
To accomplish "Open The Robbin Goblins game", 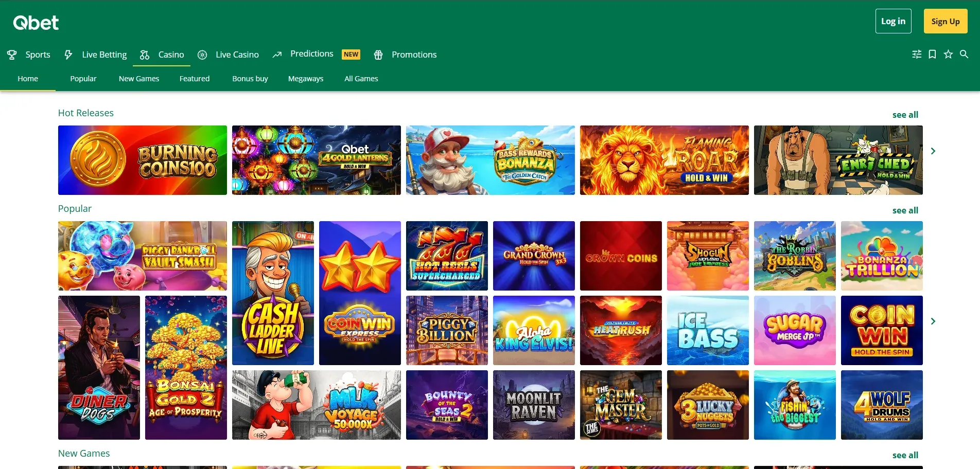I will pyautogui.click(x=795, y=256).
